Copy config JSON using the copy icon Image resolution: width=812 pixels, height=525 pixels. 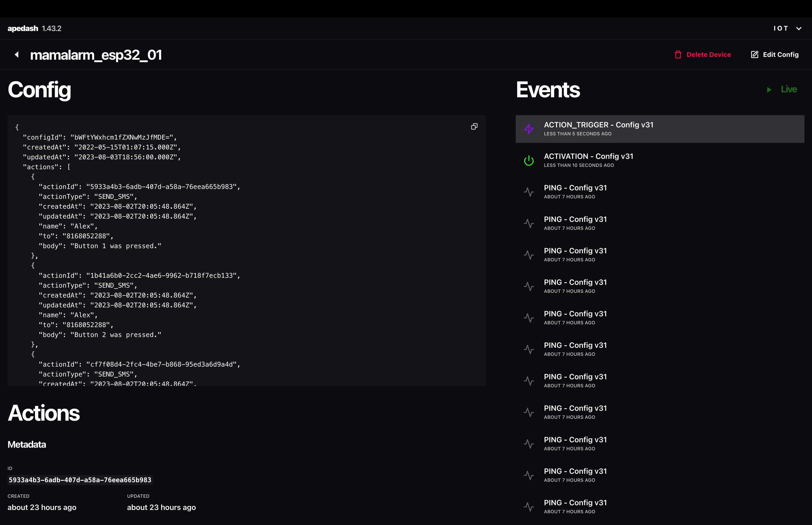tap(474, 126)
